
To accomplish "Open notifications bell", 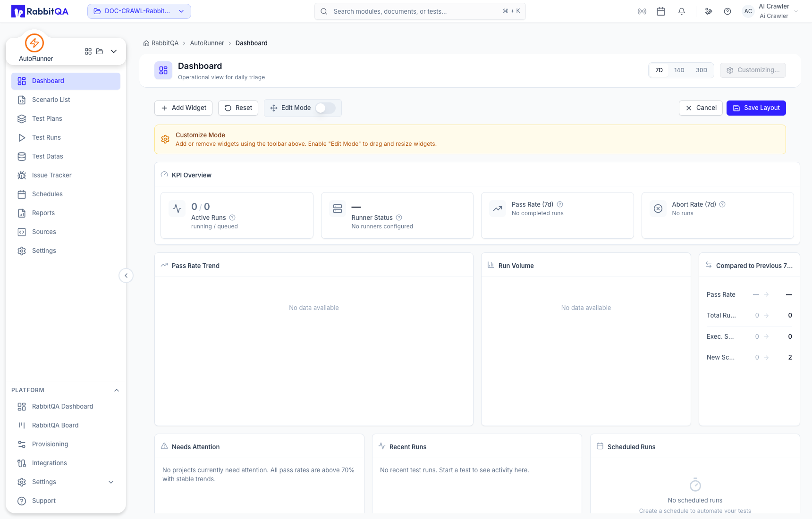I will click(682, 11).
